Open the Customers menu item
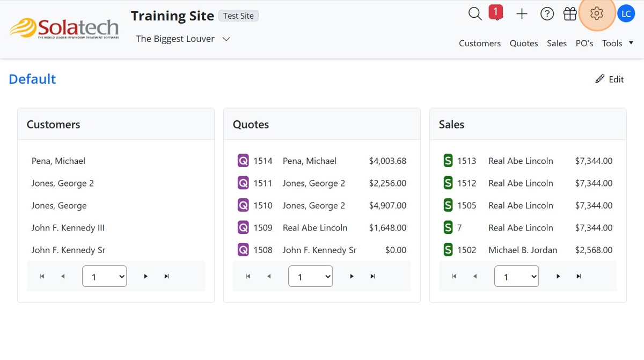 tap(479, 44)
